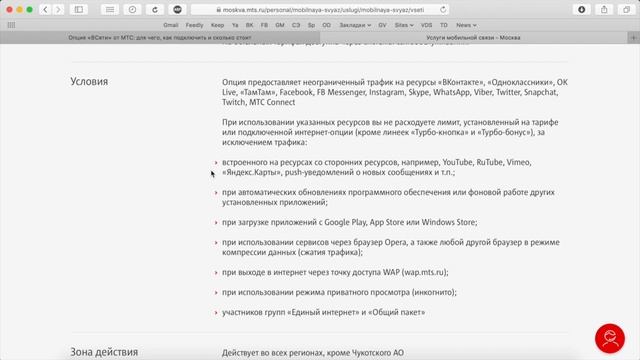Open the GM bookmark
640x360 pixels.
pos(280,25)
